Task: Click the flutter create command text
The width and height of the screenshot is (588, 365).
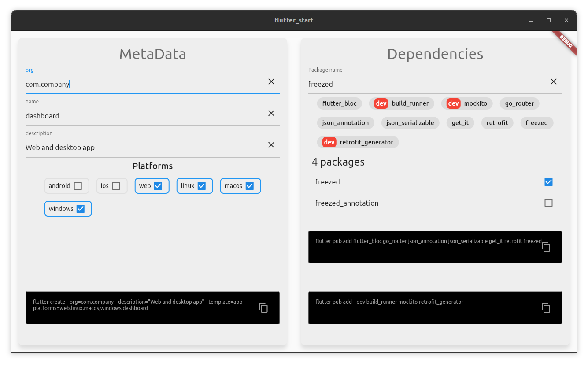Action: (x=140, y=305)
